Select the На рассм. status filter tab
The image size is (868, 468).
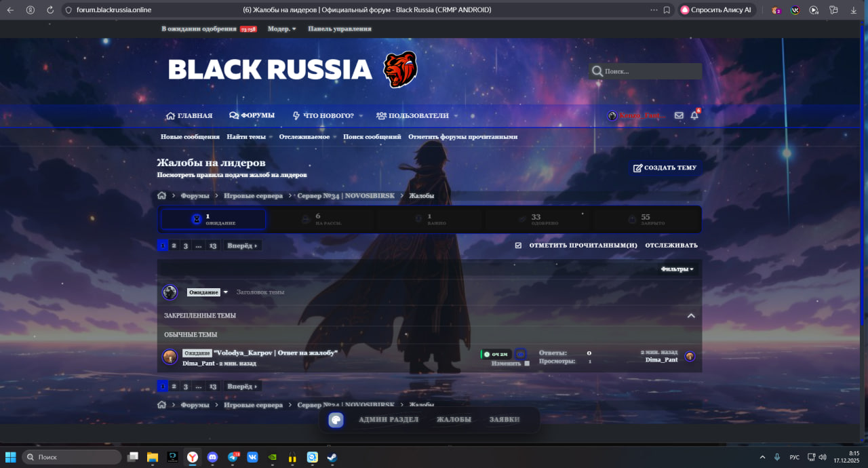[322, 219]
